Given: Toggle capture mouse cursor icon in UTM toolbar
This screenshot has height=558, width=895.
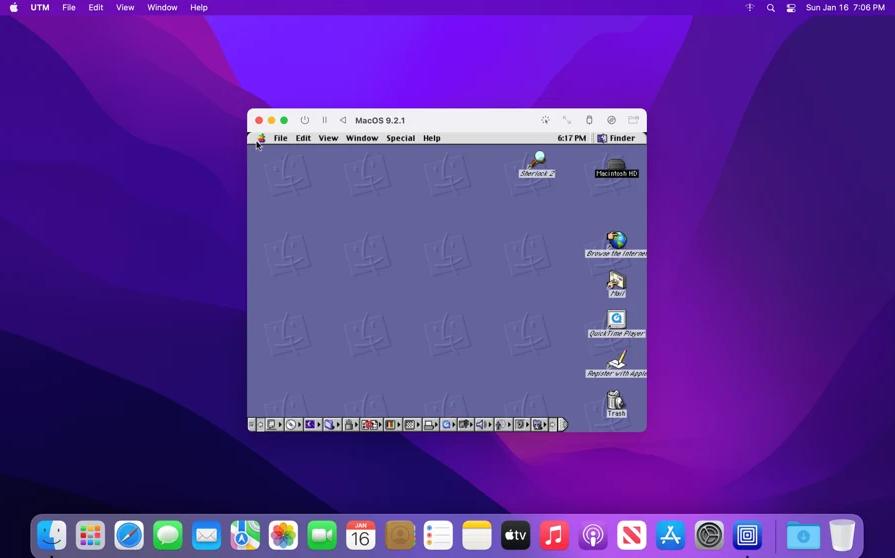Looking at the screenshot, I should click(546, 120).
